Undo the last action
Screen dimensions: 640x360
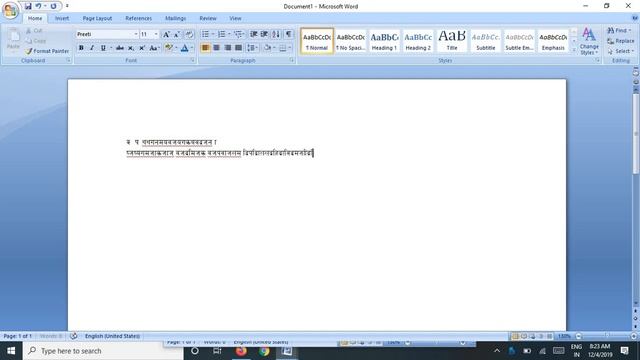click(x=38, y=6)
